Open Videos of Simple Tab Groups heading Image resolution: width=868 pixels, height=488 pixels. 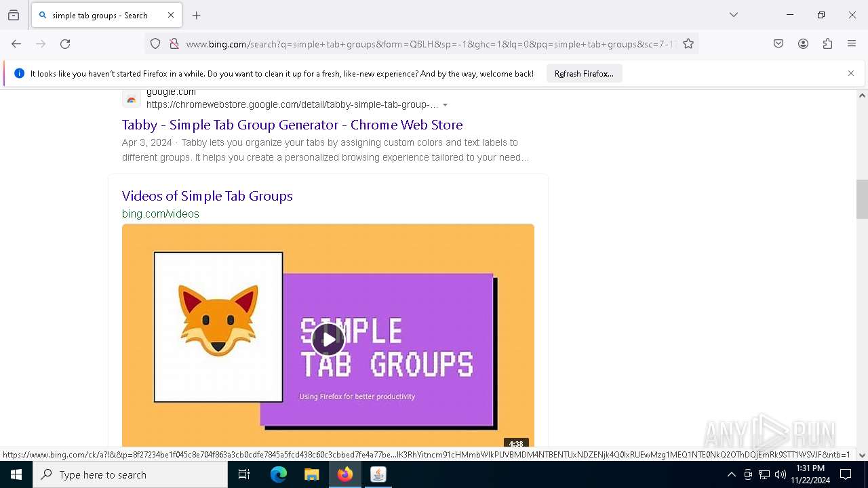tap(208, 196)
